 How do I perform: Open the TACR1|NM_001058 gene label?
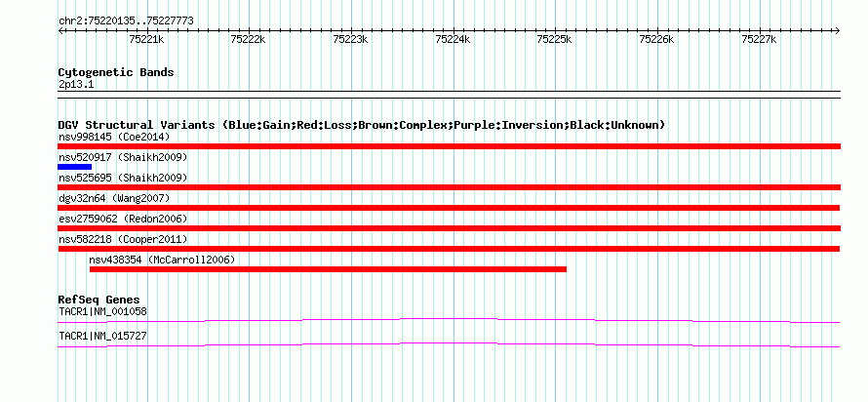103,311
